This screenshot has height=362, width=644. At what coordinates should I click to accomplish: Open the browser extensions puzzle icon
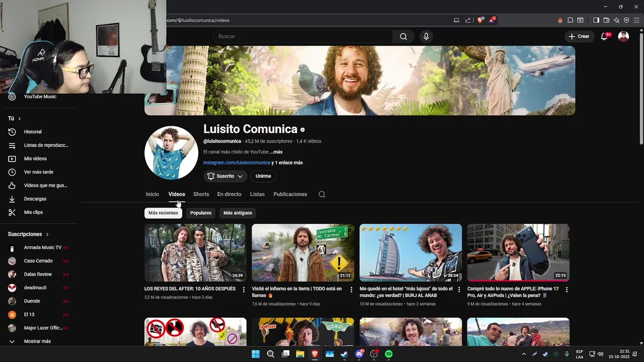click(570, 20)
